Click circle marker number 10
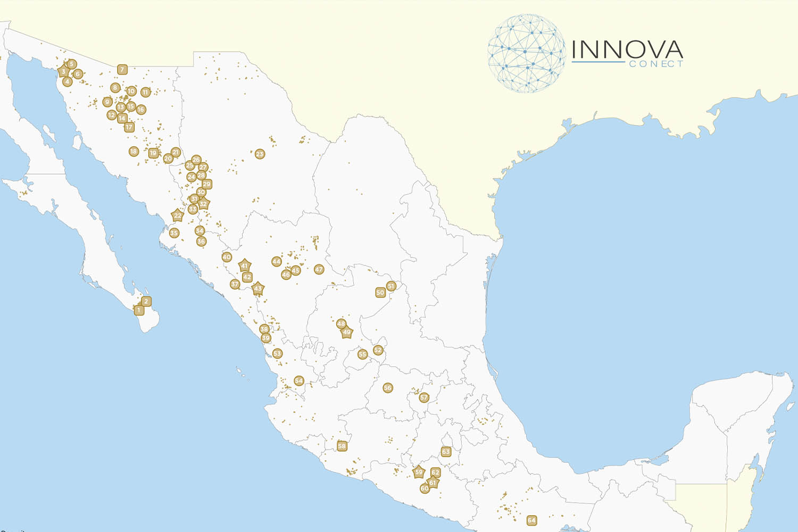Image resolution: width=798 pixels, height=532 pixels. click(x=131, y=91)
